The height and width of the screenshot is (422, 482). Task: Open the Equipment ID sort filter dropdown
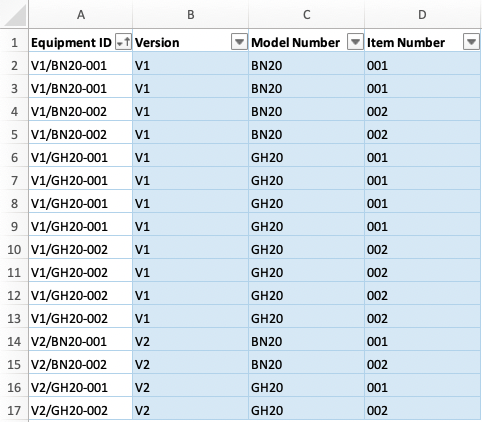coord(123,42)
